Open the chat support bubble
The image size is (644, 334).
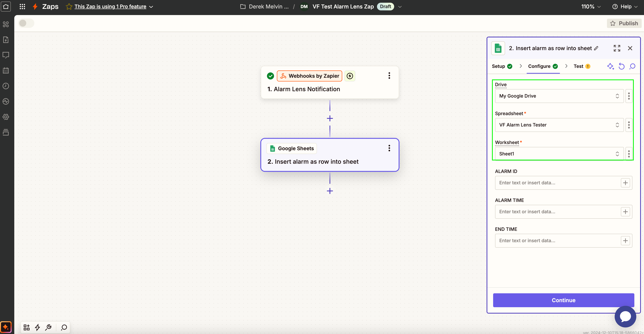click(625, 316)
